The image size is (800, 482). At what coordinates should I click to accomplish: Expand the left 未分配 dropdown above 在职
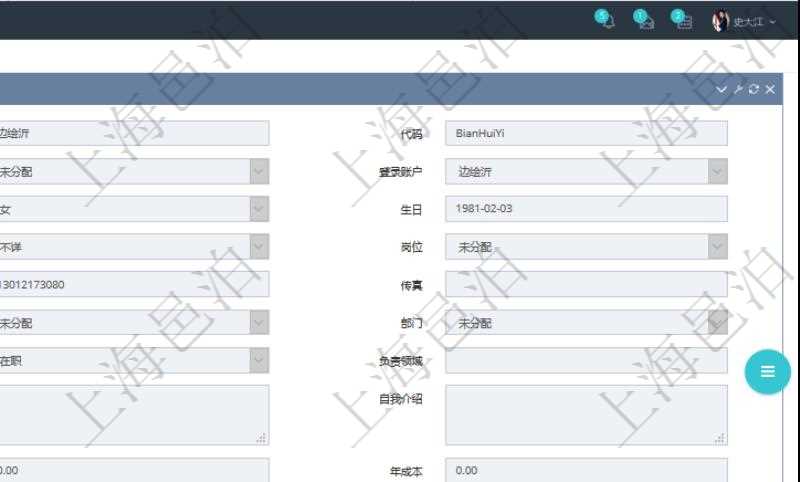259,322
